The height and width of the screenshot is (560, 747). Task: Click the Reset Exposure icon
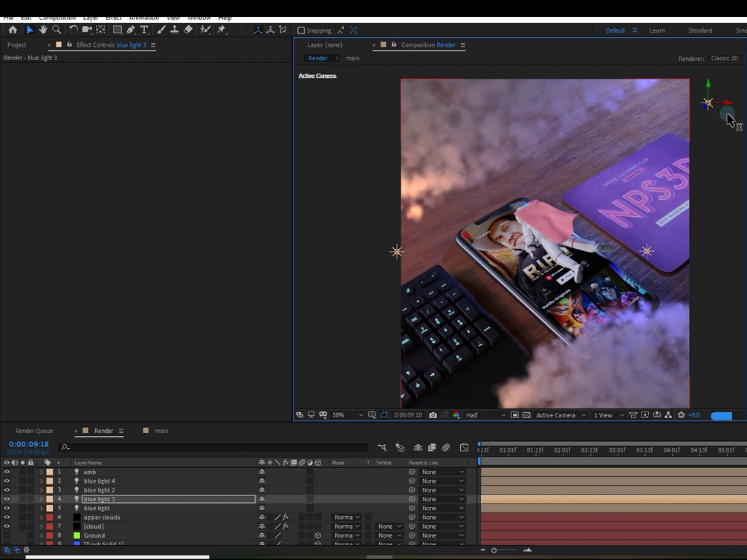682,415
